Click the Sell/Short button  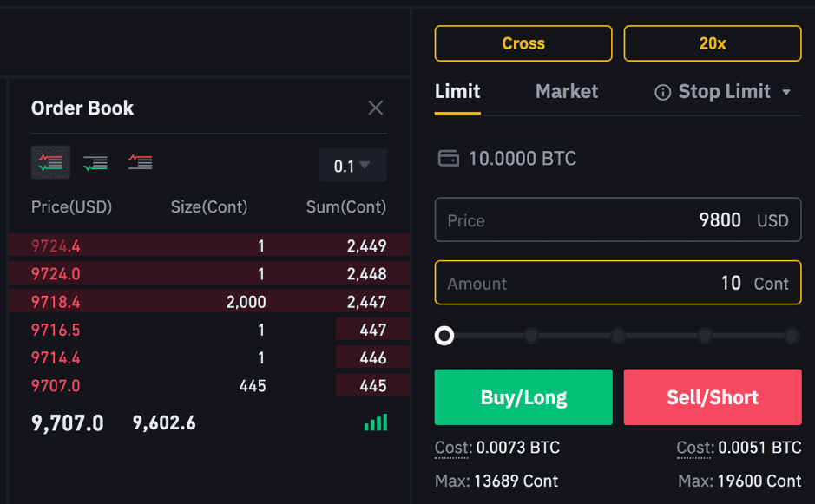(x=713, y=397)
